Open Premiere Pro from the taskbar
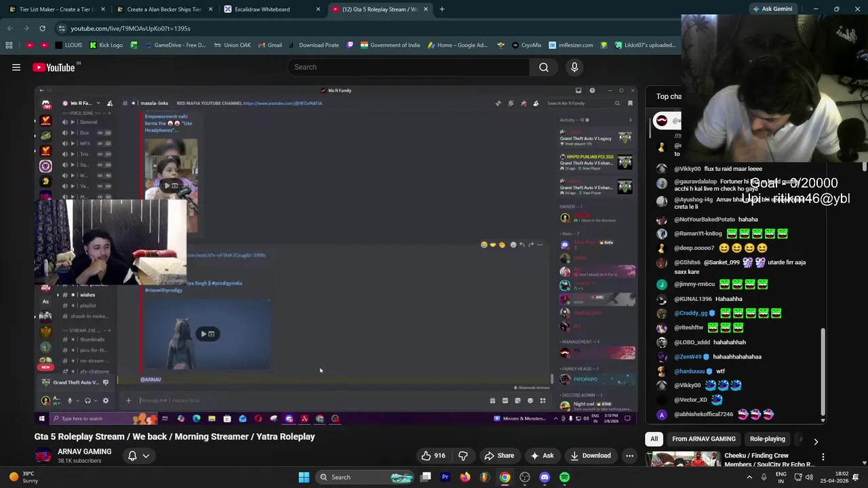Viewport: 868px width, 488px height. tap(445, 477)
